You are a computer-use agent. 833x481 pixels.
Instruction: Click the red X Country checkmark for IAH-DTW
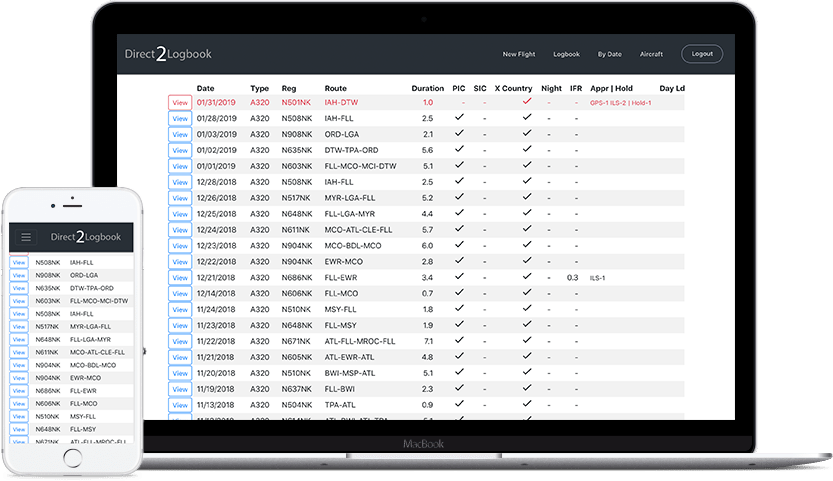[526, 101]
